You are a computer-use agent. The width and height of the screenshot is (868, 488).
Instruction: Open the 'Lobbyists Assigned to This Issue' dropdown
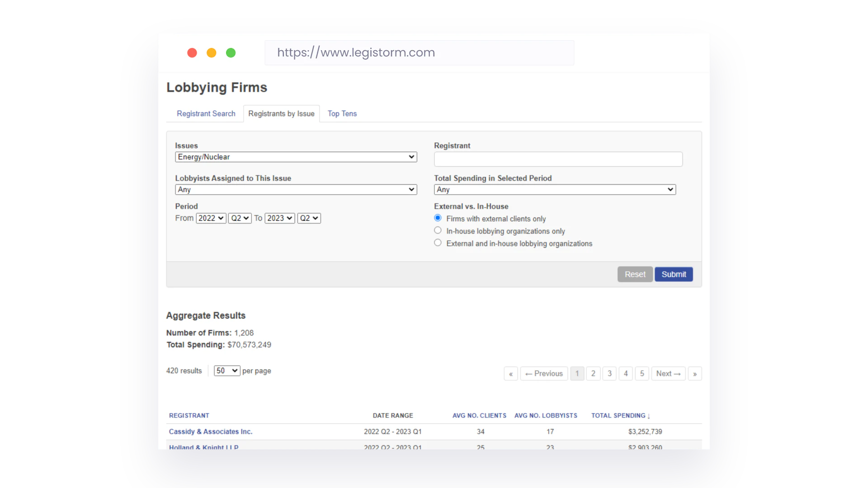[296, 189]
